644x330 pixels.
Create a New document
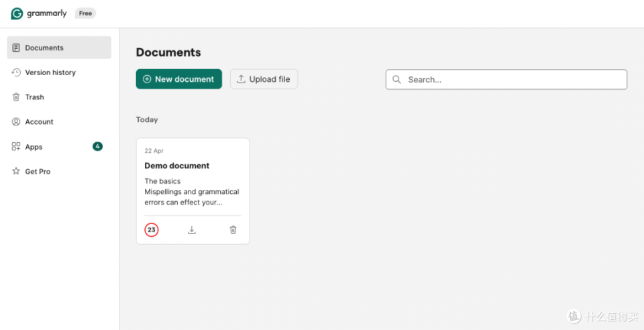[x=179, y=78]
